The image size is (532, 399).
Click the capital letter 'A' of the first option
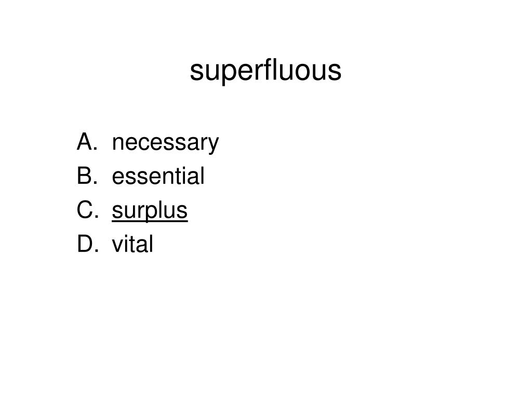pos(85,141)
